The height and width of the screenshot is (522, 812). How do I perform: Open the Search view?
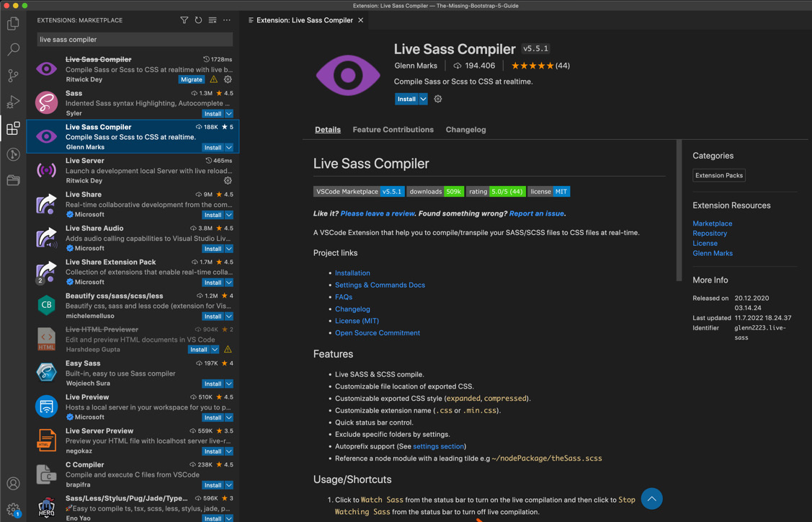[12, 49]
